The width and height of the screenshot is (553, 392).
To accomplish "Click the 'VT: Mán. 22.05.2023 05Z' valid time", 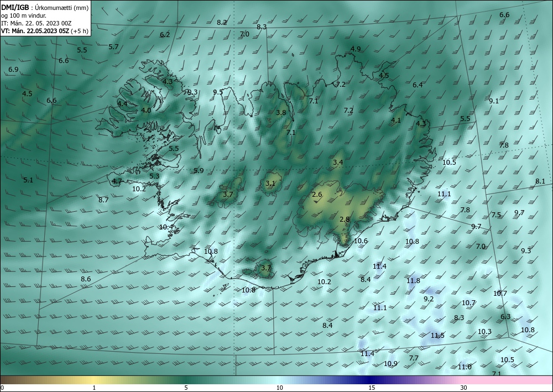I will 35,31.
